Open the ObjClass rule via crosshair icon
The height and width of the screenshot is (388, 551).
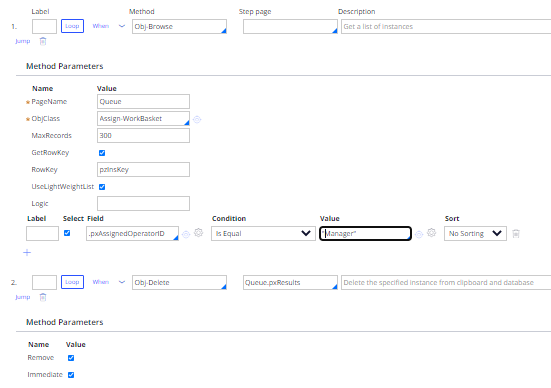[x=197, y=119]
